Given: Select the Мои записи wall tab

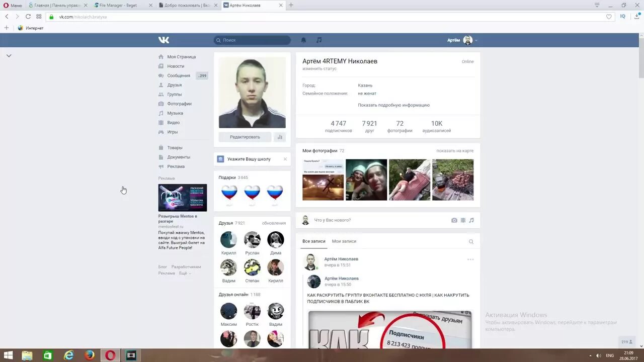Looking at the screenshot, I should 344,241.
